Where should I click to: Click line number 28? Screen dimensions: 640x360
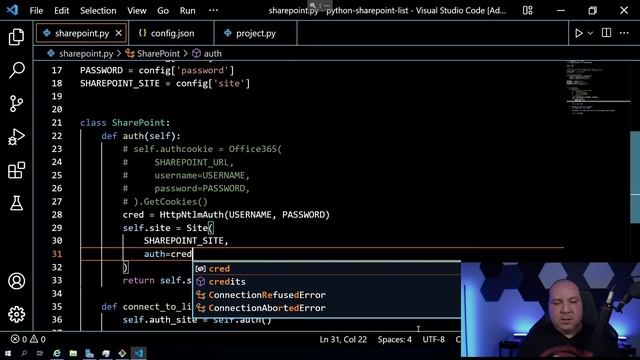(57, 215)
